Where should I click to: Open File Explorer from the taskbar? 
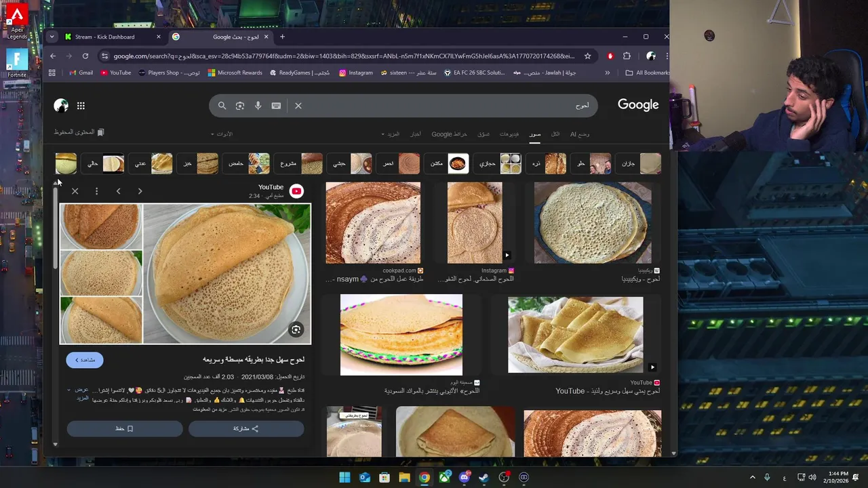404,477
